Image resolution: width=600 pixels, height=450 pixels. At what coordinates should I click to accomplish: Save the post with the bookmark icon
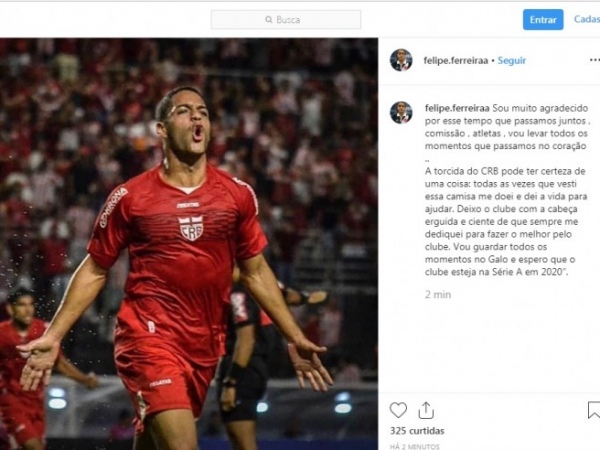[594, 410]
